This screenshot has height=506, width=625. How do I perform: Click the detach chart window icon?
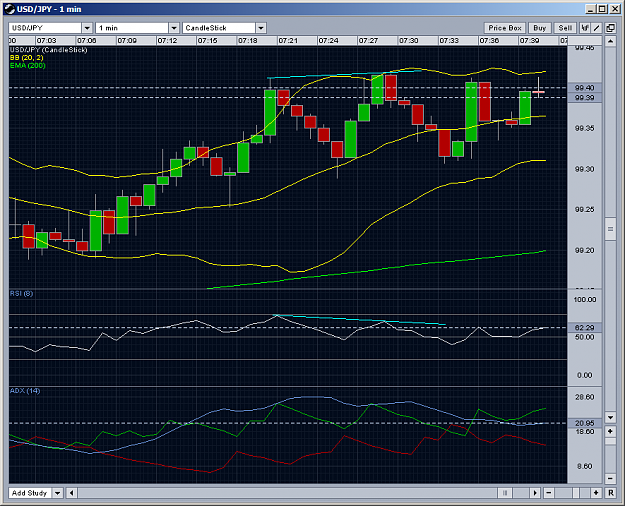[x=610, y=28]
